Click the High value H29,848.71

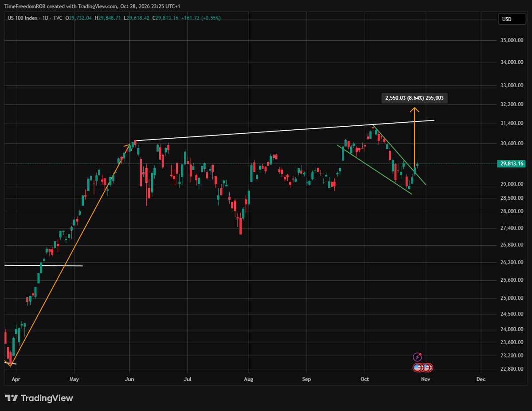coord(109,18)
